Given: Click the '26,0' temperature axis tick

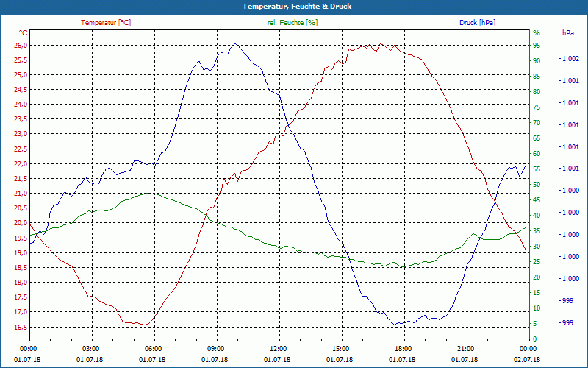Looking at the screenshot, I should 21,46.
